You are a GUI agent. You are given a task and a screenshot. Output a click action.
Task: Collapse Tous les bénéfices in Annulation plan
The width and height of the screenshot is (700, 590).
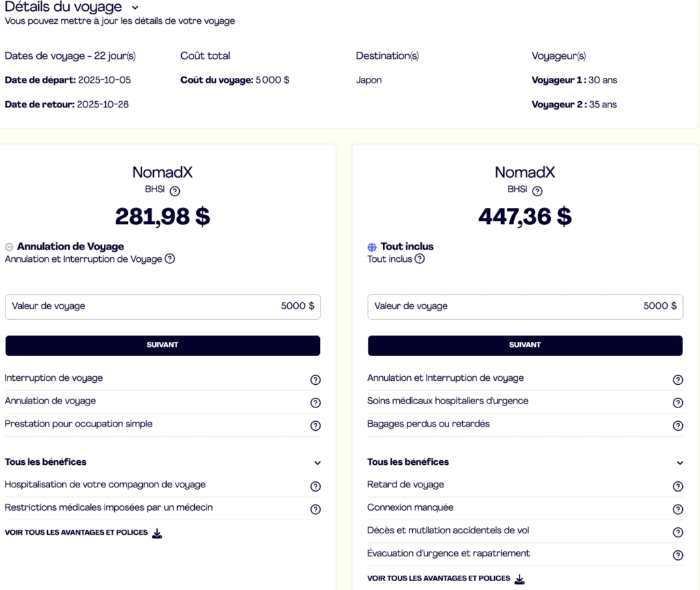tap(317, 463)
